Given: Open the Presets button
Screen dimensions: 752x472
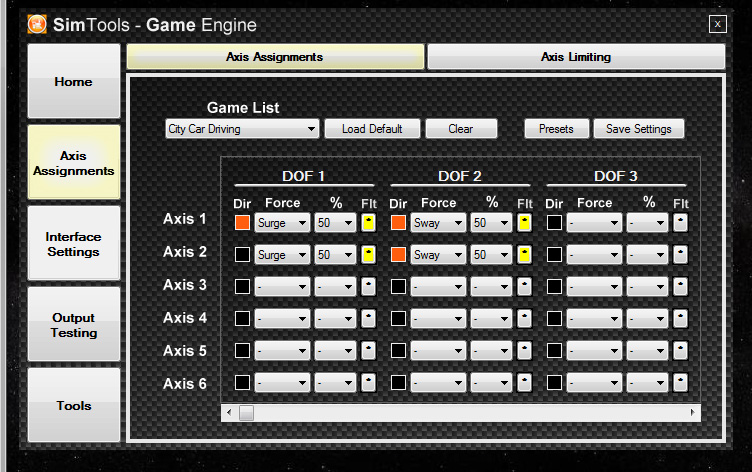Looking at the screenshot, I should [x=556, y=129].
